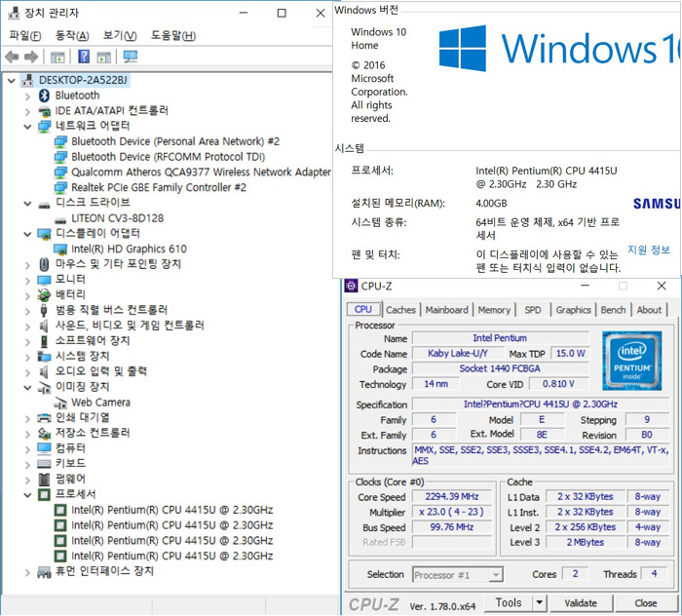Viewport: 682px width, 616px height.
Task: Click the 펌웨어 firmware icon
Action: pyautogui.click(x=44, y=480)
